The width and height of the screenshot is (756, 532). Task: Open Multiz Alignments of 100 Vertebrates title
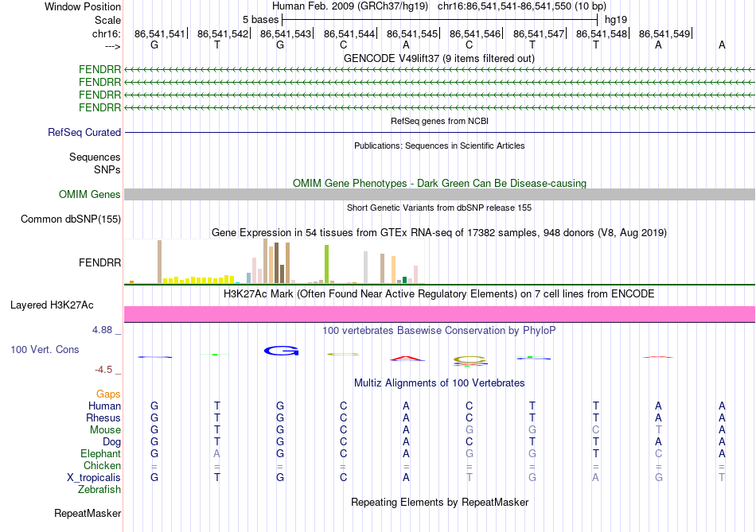pos(439,383)
